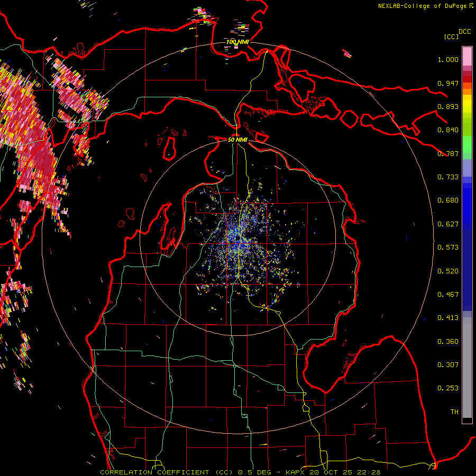Click the DCC label above the color scale
The width and height of the screenshot is (476, 476).
[x=464, y=32]
